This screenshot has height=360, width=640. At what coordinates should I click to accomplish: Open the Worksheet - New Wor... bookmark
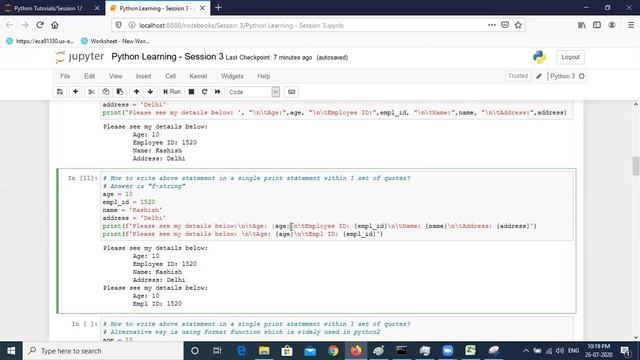point(116,41)
